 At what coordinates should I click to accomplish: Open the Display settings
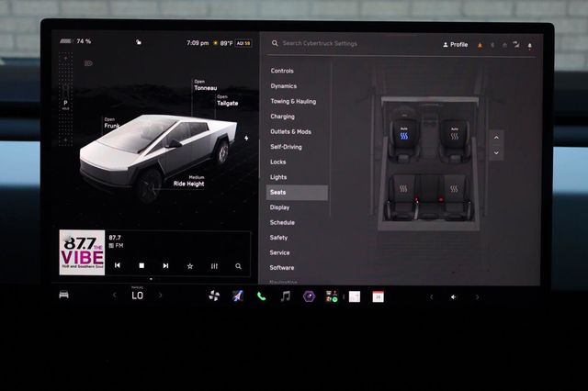pyautogui.click(x=279, y=207)
